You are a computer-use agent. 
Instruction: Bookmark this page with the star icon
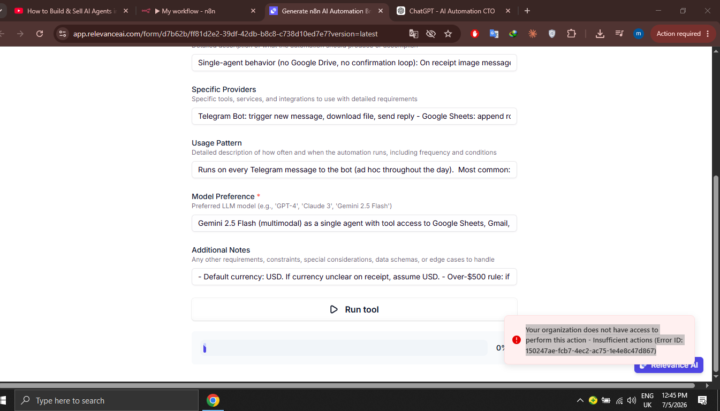448,34
